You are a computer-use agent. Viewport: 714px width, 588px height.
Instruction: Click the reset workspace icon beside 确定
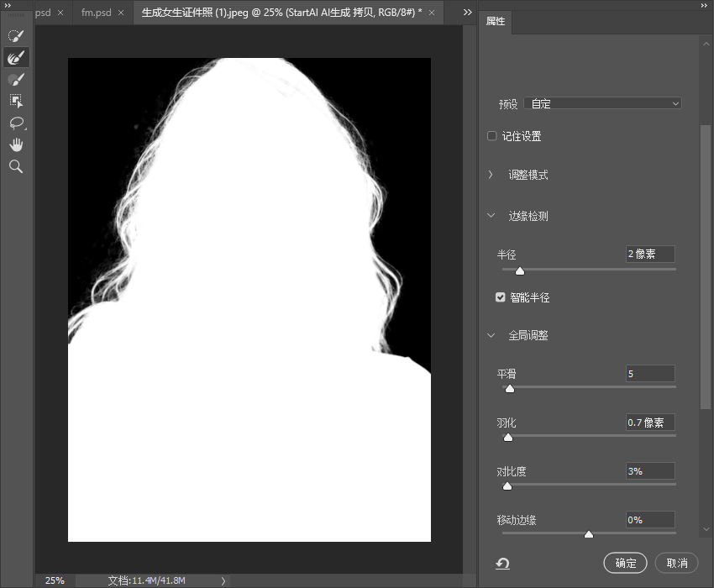pos(502,564)
